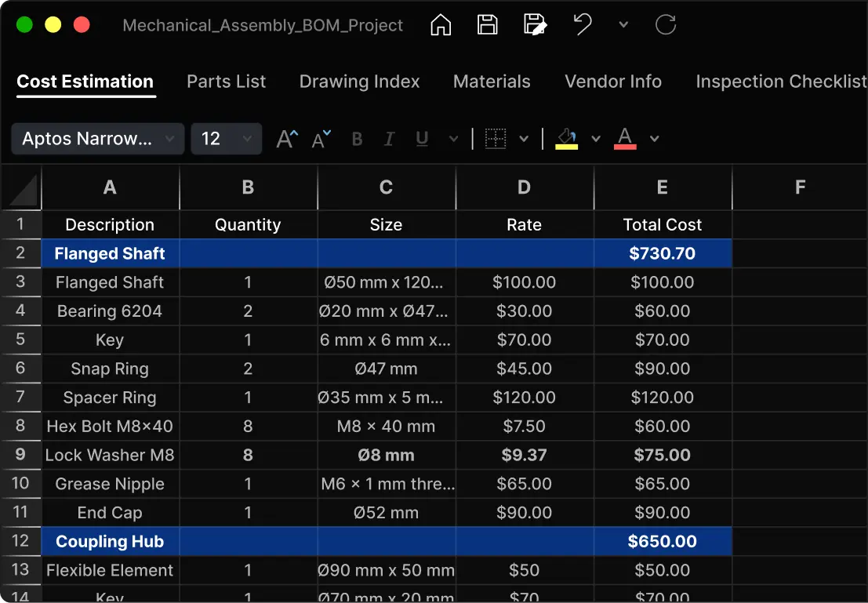Open font color dropdown arrow
The image size is (868, 603).
[654, 139]
